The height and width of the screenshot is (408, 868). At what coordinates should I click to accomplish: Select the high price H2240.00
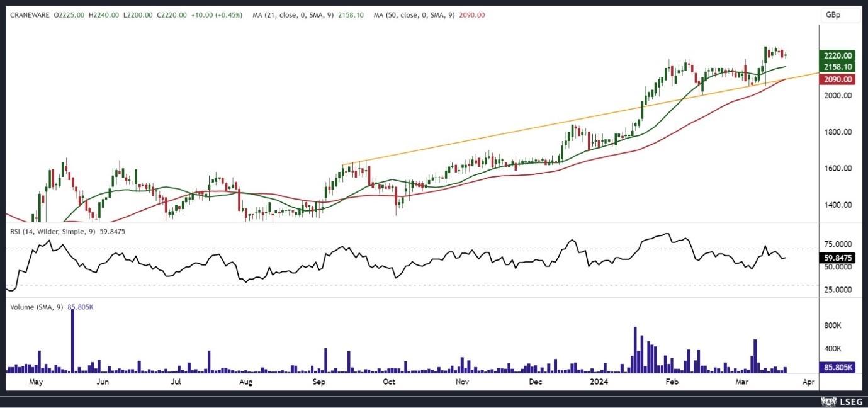point(104,14)
